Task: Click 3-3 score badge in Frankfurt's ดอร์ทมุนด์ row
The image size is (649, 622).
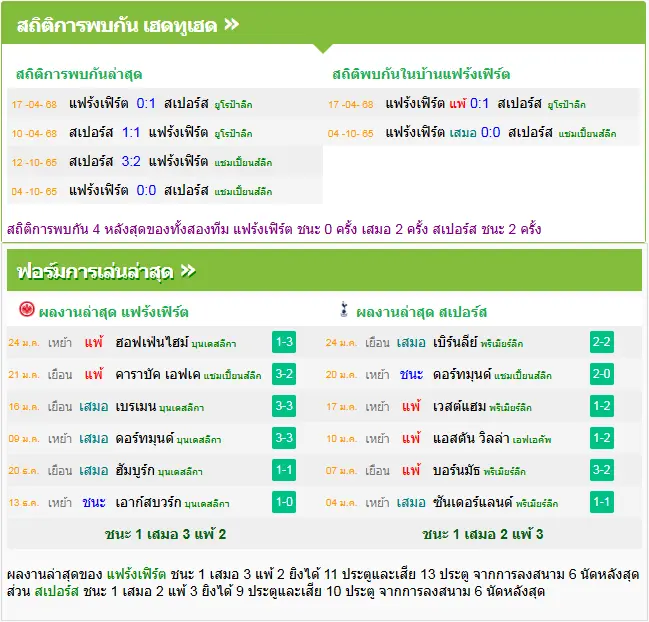Action: tap(284, 438)
